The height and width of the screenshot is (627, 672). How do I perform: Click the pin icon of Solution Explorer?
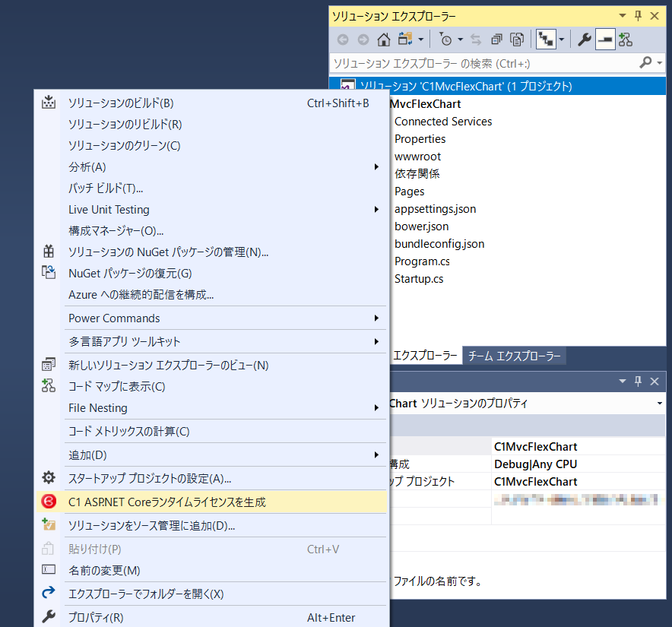coord(638,16)
